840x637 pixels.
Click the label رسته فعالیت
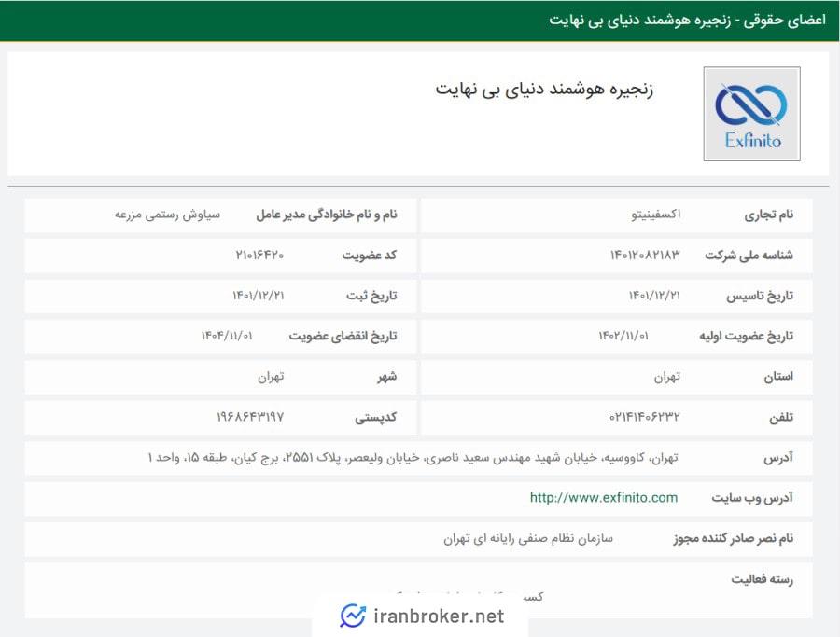pos(763,579)
